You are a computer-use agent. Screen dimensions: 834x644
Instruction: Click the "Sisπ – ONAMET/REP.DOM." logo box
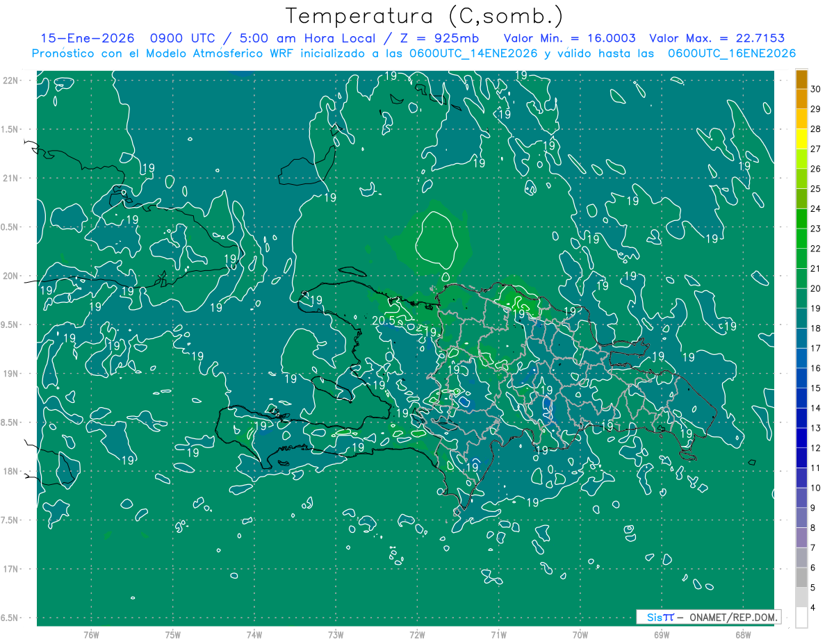pyautogui.click(x=708, y=617)
